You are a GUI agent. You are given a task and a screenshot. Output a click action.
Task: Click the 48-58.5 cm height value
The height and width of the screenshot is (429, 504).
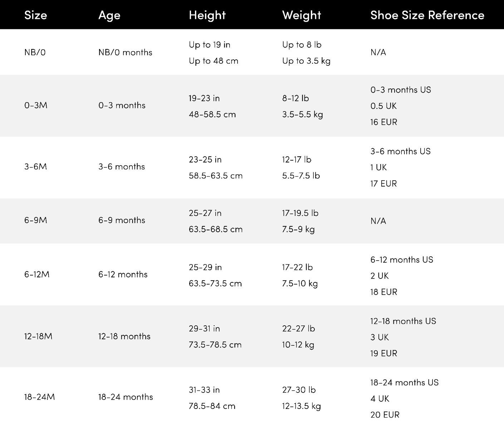[x=212, y=115]
